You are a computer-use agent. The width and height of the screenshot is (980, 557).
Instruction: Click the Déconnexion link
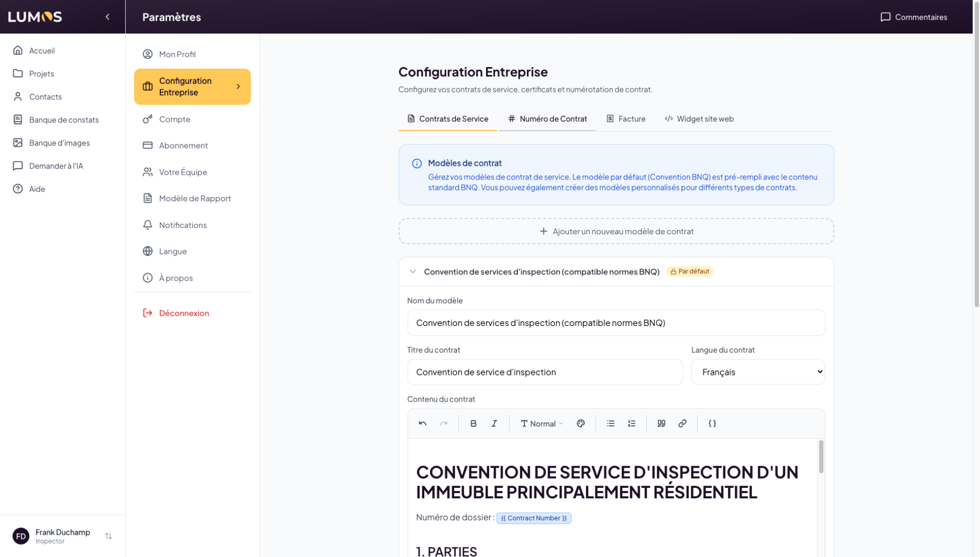[x=184, y=313]
